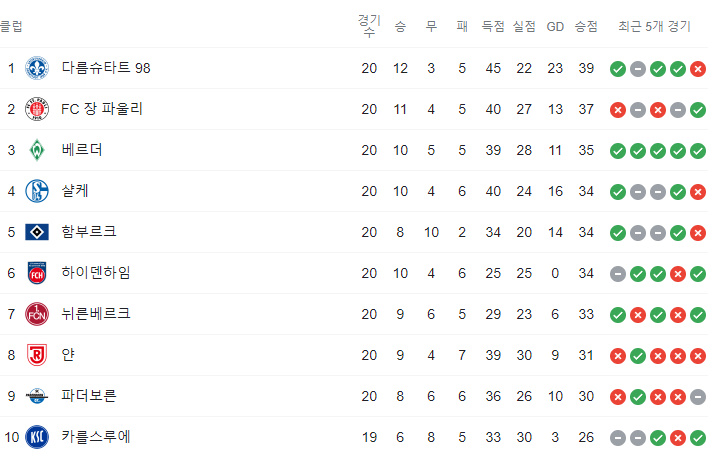Image resolution: width=725 pixels, height=457 pixels.
Task: Click the FC St. Pauli club logo
Action: point(37,109)
